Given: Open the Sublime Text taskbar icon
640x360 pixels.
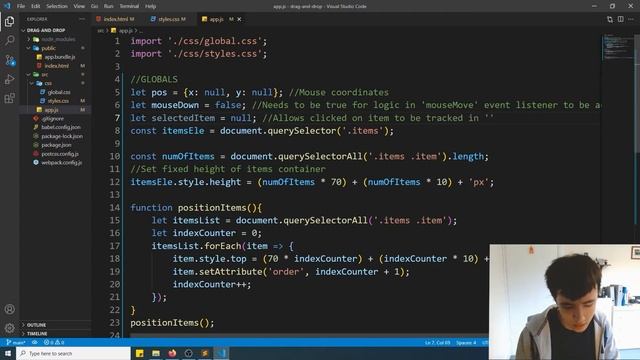Looking at the screenshot, I should [204, 353].
